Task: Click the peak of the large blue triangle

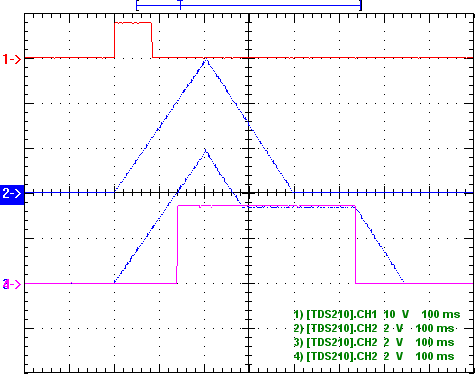Action: [x=206, y=60]
